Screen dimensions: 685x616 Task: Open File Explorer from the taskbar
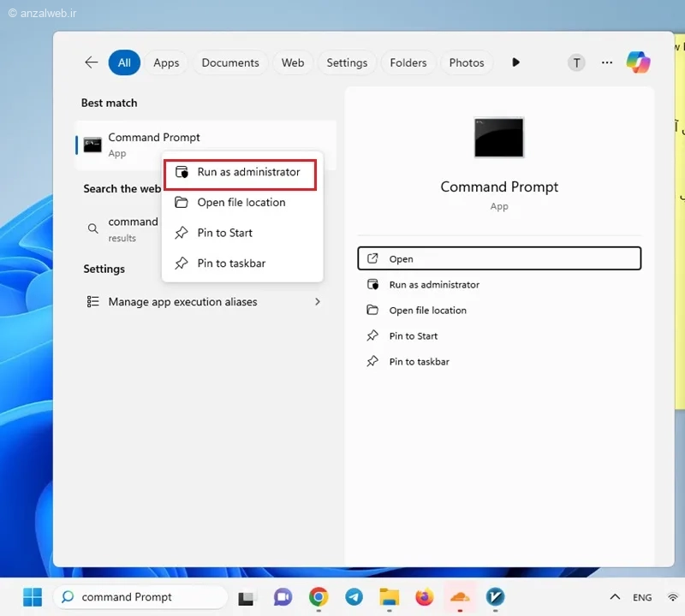coord(390,597)
